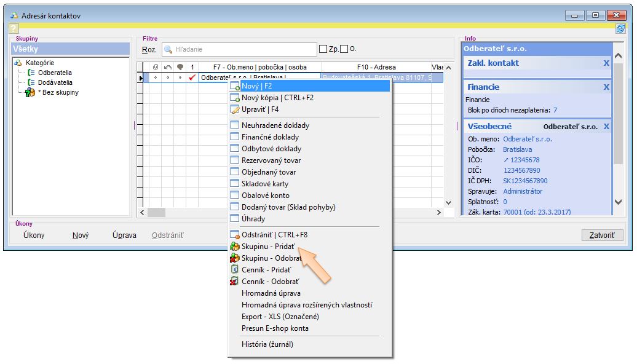Click the yellow help question mark icon
Viewport: 637px width, 364px height.
click(14, 28)
